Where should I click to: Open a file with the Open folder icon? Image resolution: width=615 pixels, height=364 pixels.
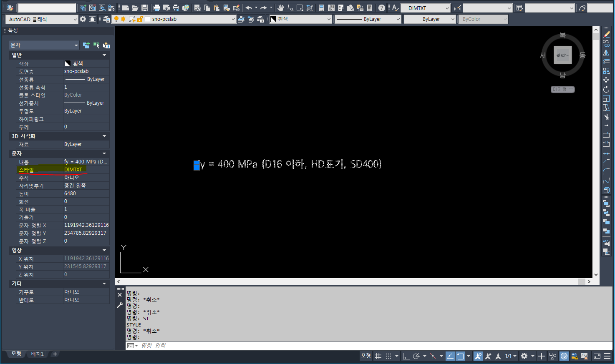[135, 8]
